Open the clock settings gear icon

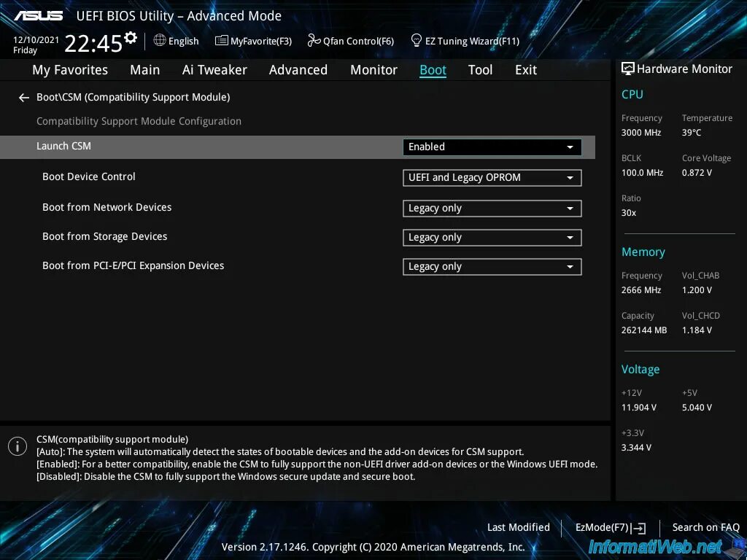click(x=131, y=38)
